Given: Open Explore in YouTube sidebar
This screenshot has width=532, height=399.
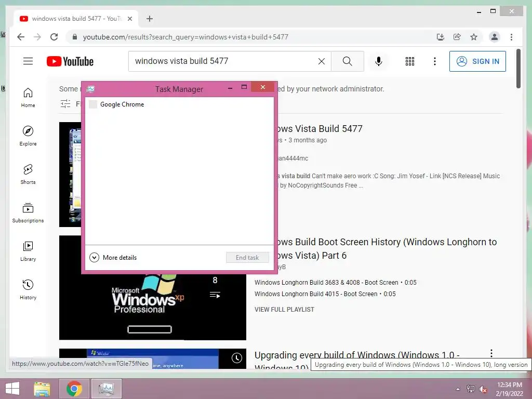Looking at the screenshot, I should click(x=28, y=136).
